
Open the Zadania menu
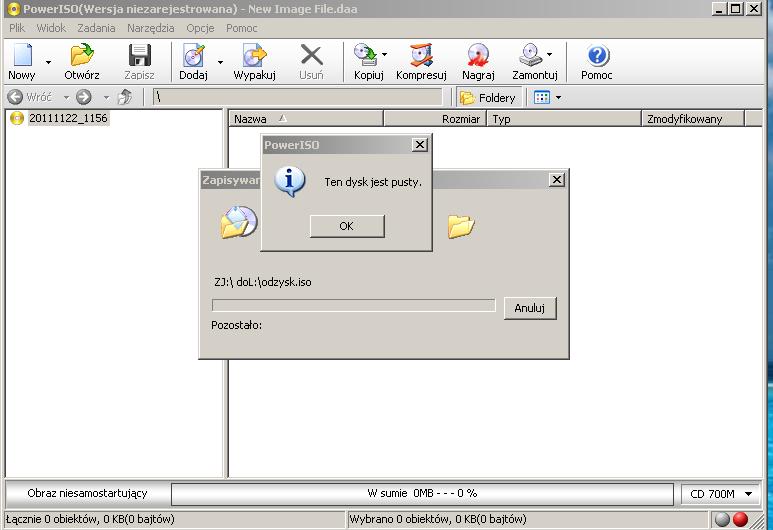point(96,28)
